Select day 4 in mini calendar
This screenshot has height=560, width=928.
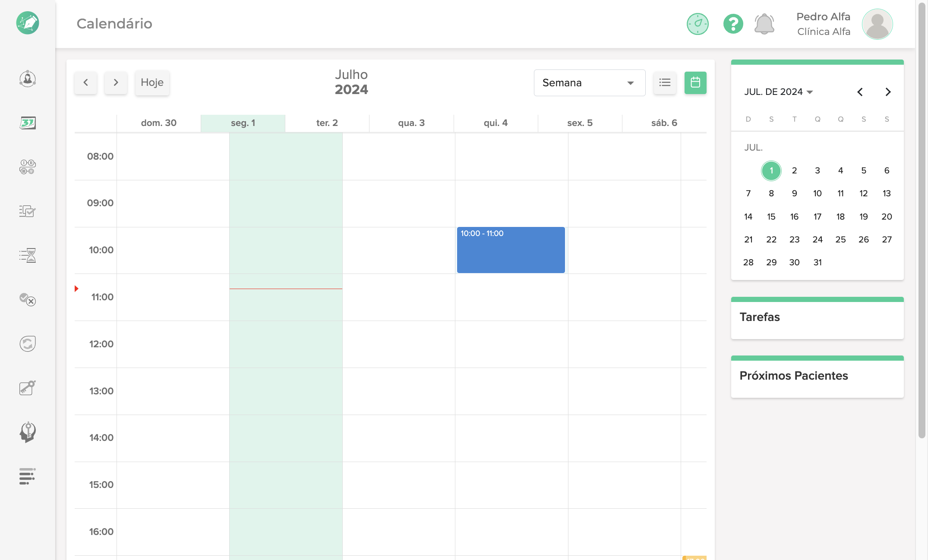[840, 170]
